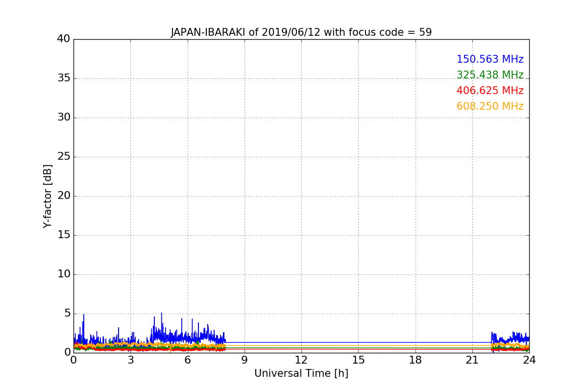The height and width of the screenshot is (392, 588).
Task: Select the green 325.438 MHz legend label
Action: click(x=490, y=75)
